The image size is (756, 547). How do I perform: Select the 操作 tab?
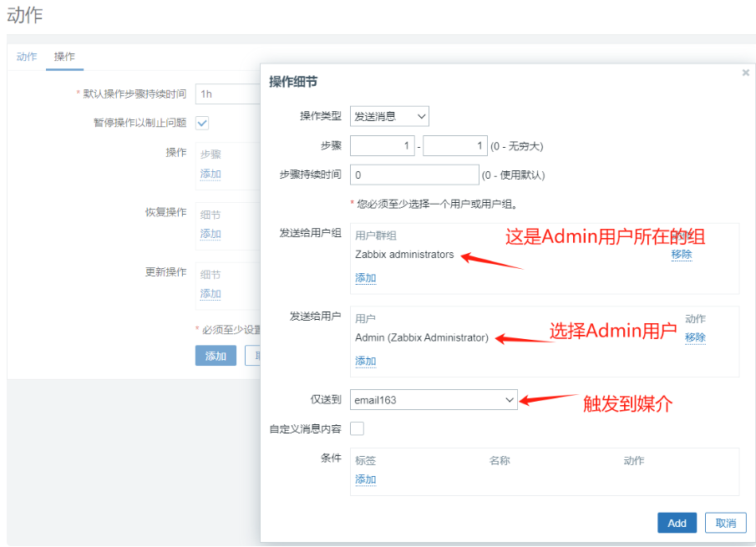pos(64,57)
